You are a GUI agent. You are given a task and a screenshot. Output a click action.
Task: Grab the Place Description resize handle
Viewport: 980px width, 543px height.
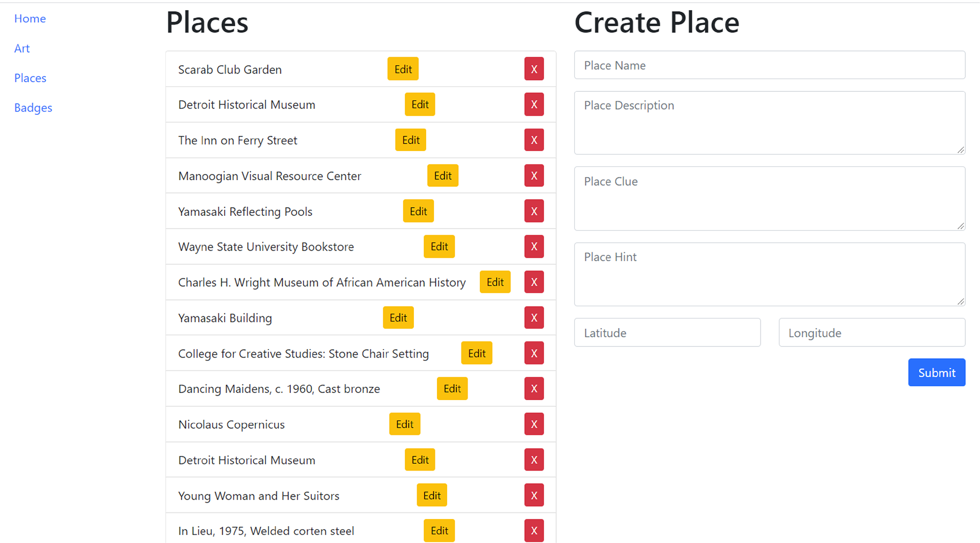pyautogui.click(x=961, y=150)
